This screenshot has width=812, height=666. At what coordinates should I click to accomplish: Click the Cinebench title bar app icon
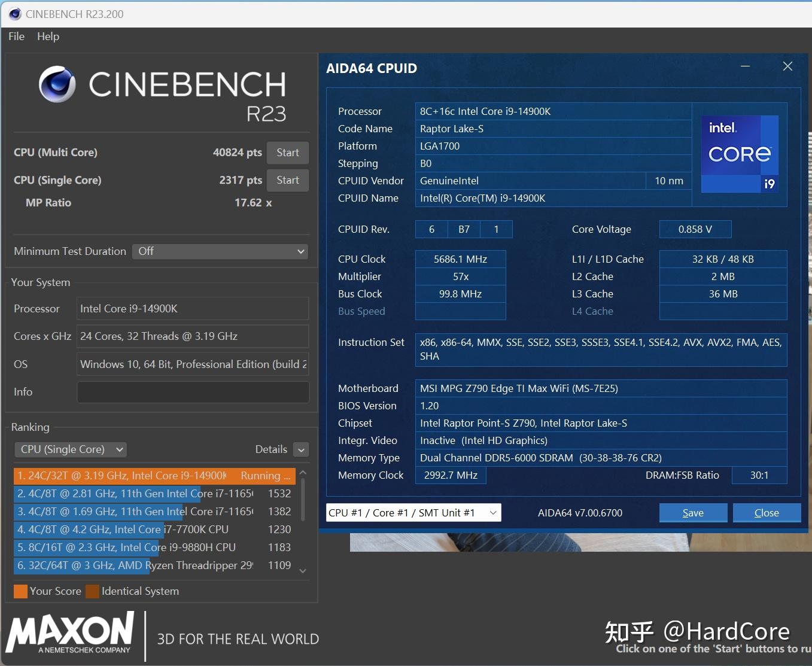15,14
